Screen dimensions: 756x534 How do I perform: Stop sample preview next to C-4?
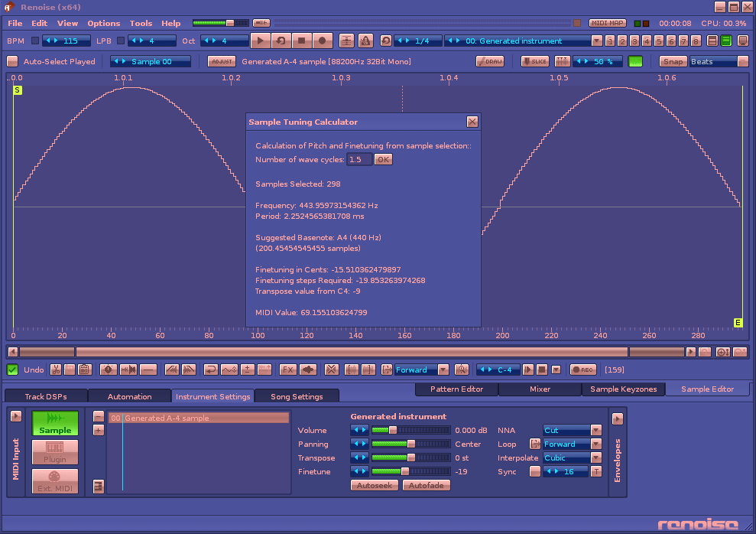coord(542,370)
